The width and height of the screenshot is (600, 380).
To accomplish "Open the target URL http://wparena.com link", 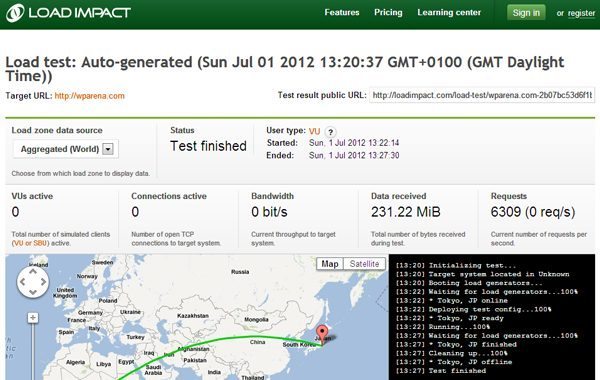I will (x=90, y=96).
